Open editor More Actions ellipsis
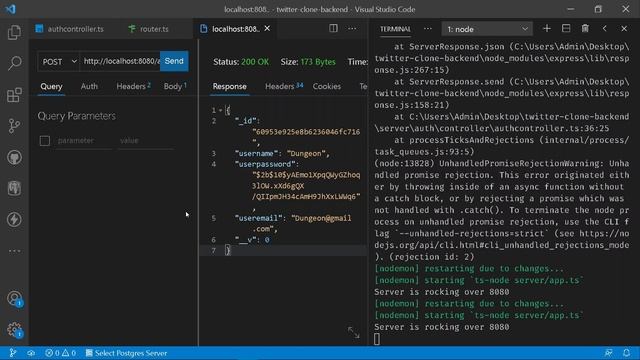This screenshot has width=640, height=360. (352, 29)
